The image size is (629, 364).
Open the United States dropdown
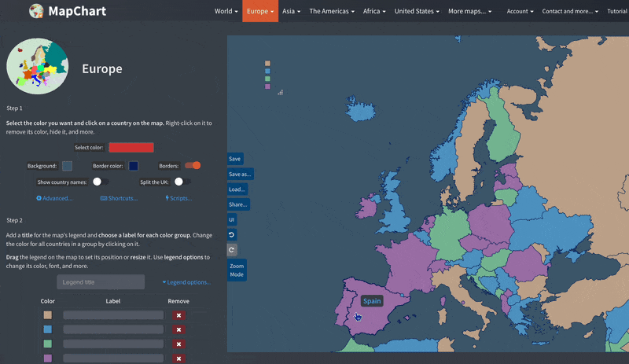pos(417,11)
